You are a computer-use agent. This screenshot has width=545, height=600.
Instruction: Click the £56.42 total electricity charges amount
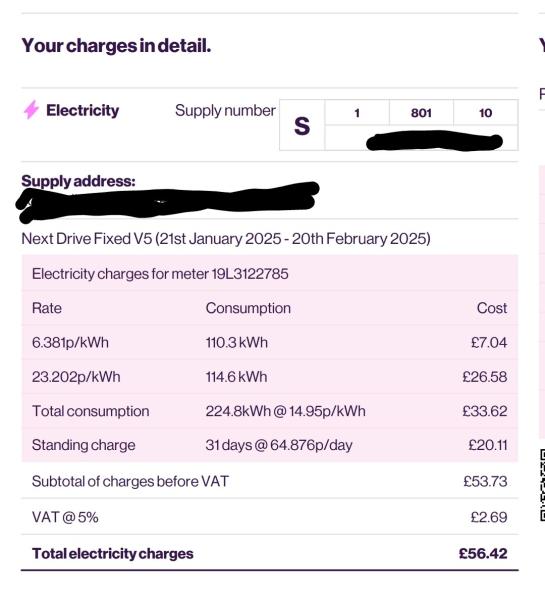483,553
